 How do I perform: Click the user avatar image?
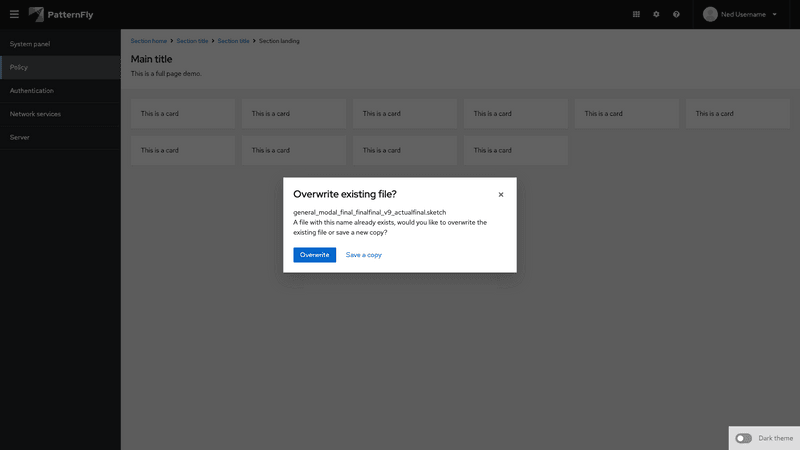[x=711, y=14]
